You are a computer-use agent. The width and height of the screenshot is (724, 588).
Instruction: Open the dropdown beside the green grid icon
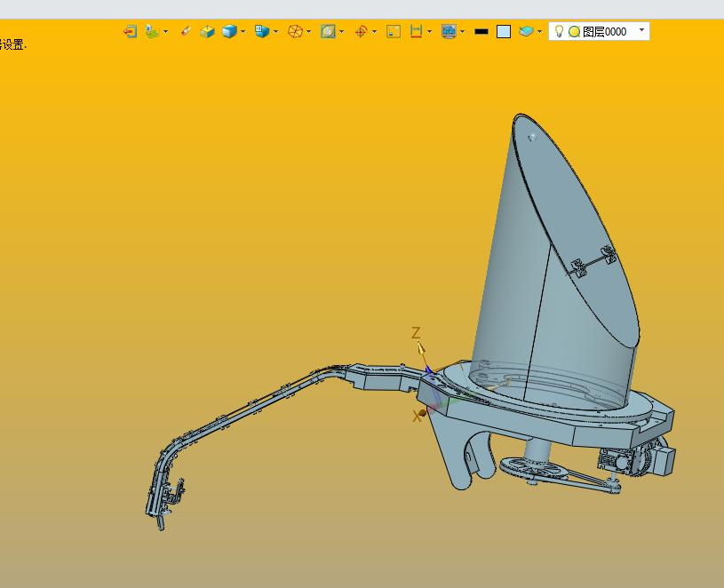[x=166, y=32]
